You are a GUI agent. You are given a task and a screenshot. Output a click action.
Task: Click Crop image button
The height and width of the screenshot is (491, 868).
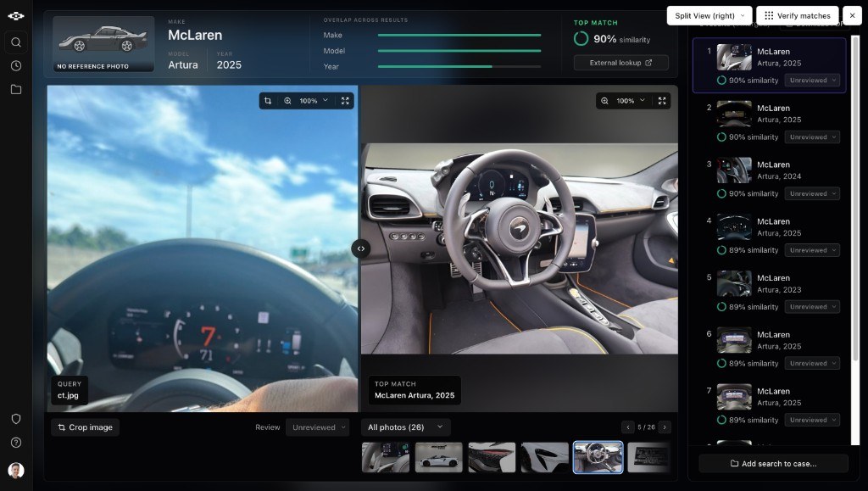tap(86, 427)
